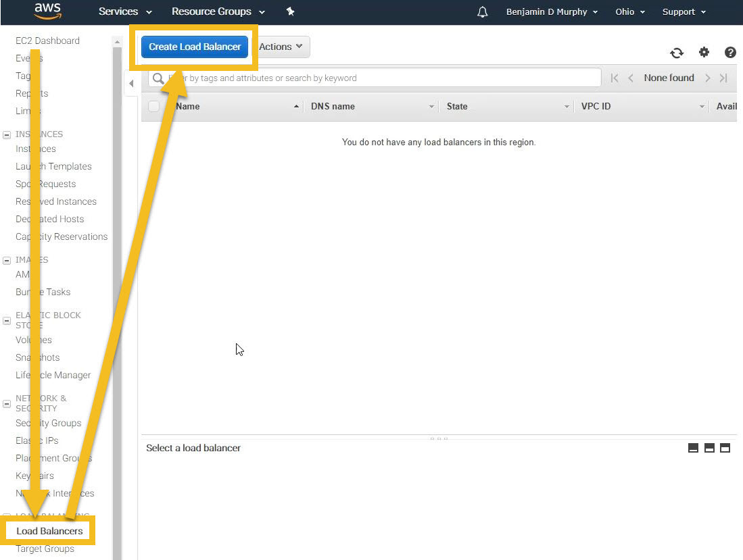
Task: Open Benjamin D Murphy account menu
Action: (x=552, y=12)
